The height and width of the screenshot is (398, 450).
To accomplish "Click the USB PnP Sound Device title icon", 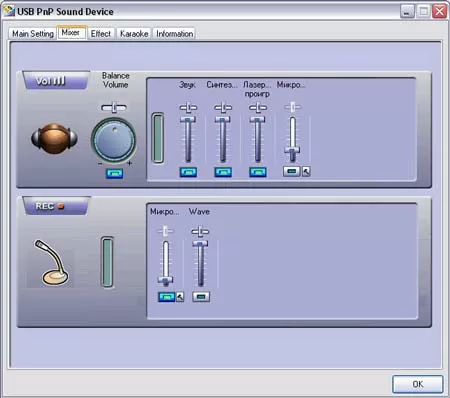I will 9,11.
